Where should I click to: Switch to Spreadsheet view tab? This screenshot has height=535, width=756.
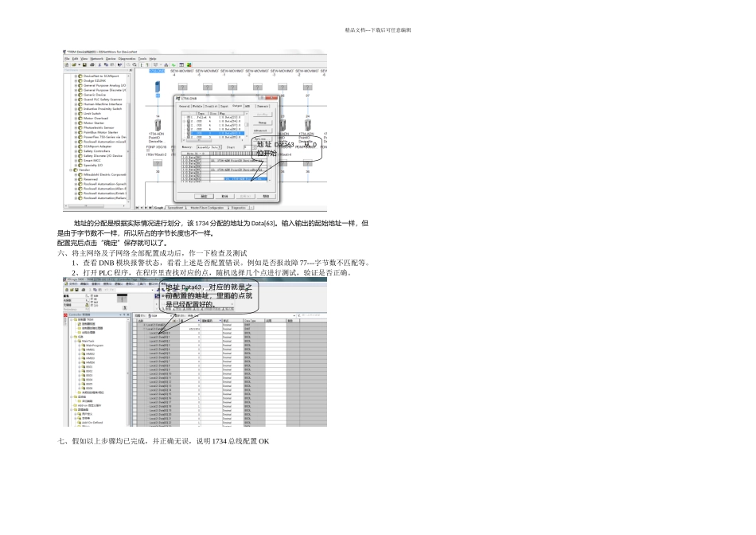coord(176,208)
